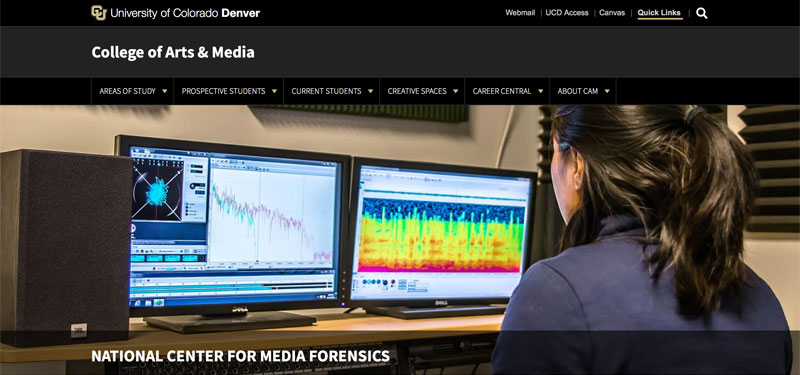Expand Prospective Students dropdown arrow
This screenshot has width=800, height=375.
(x=274, y=91)
